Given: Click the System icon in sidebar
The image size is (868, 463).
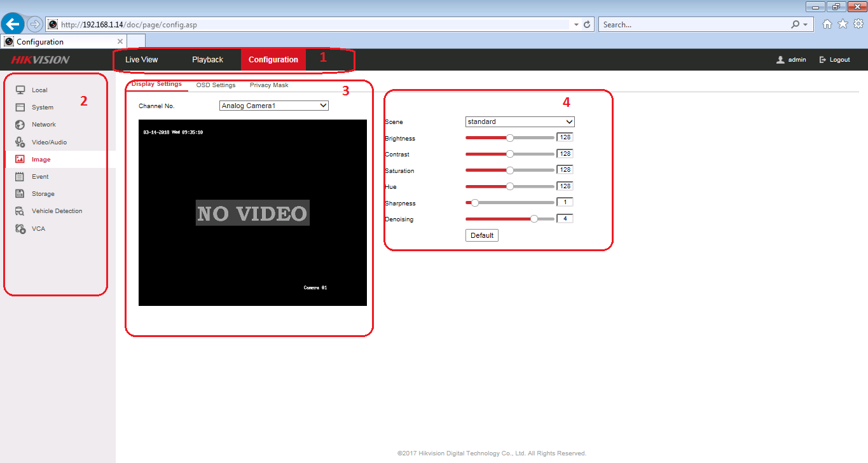Looking at the screenshot, I should pos(20,107).
